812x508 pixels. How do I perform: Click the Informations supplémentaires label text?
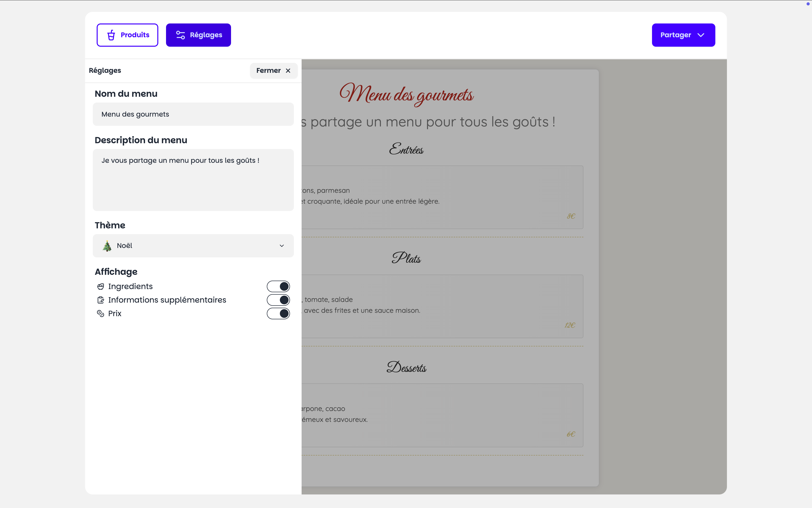pos(167,300)
